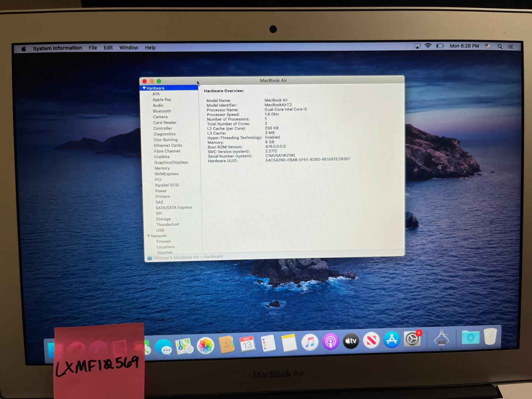Open the Wi-Fi status menu

[428, 46]
